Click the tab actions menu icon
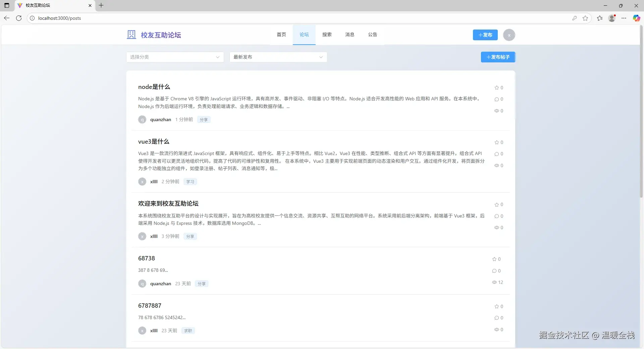Screen dimensions: 644x349 coord(7,5)
